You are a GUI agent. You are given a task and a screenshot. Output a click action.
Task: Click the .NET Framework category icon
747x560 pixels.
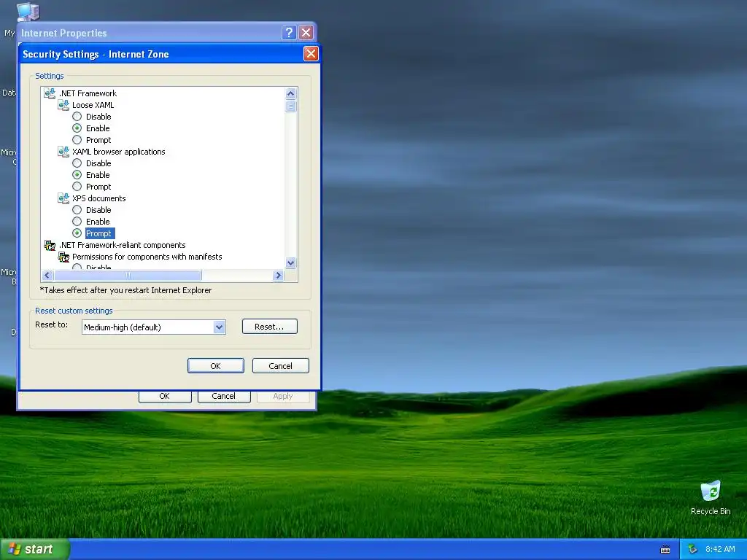[50, 93]
